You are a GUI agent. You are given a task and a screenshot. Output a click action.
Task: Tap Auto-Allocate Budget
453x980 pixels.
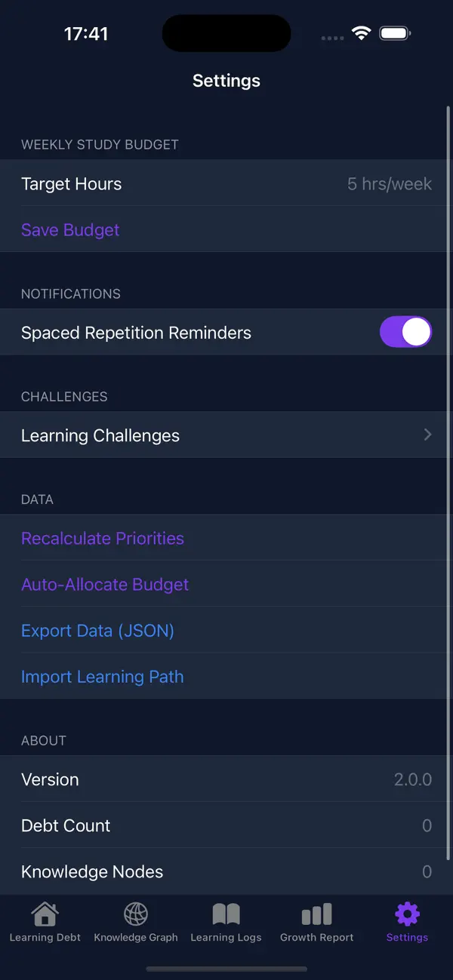tap(105, 584)
